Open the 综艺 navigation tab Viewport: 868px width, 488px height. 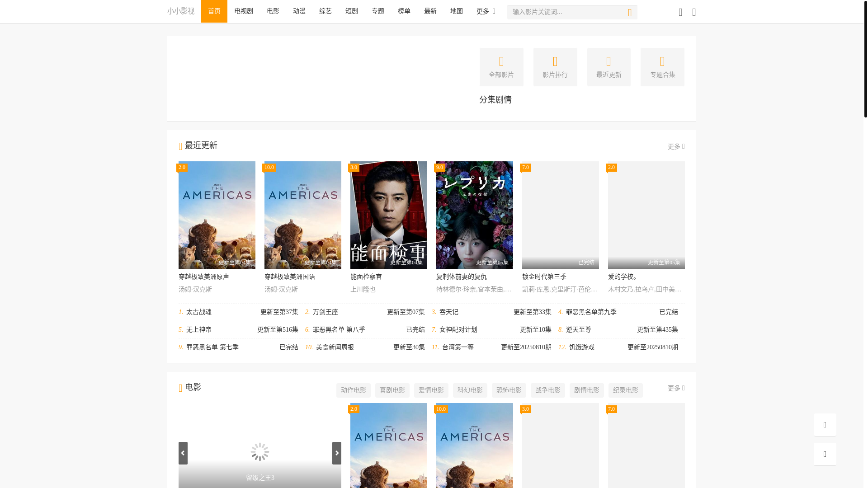(x=325, y=11)
